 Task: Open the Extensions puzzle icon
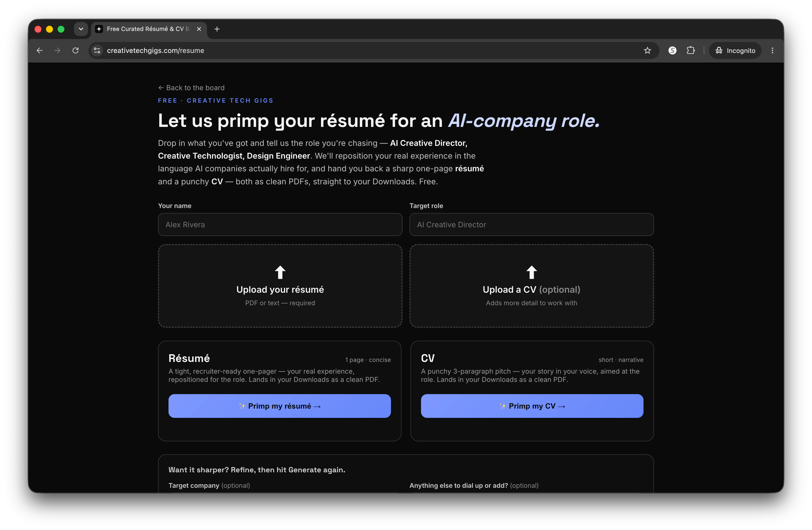click(x=690, y=50)
